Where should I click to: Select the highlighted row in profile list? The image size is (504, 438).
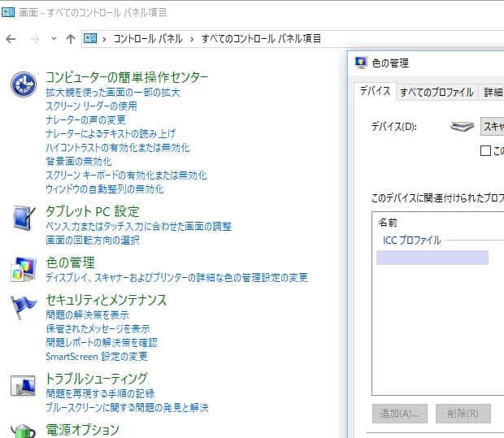tap(432, 258)
